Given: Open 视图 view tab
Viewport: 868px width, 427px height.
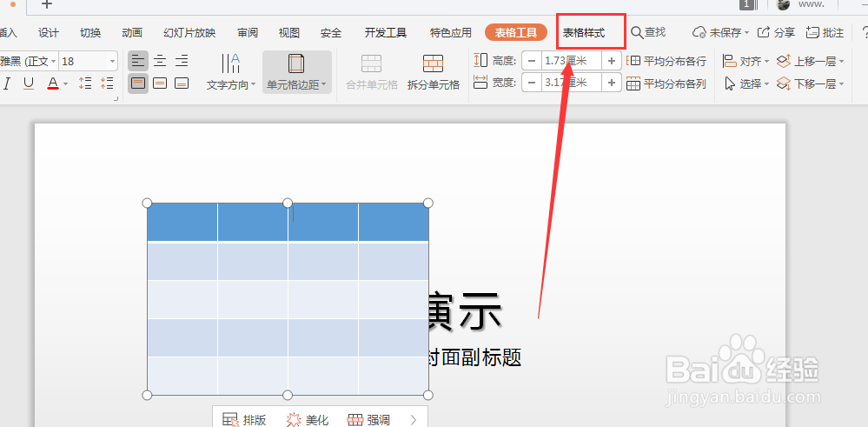Looking at the screenshot, I should (289, 33).
